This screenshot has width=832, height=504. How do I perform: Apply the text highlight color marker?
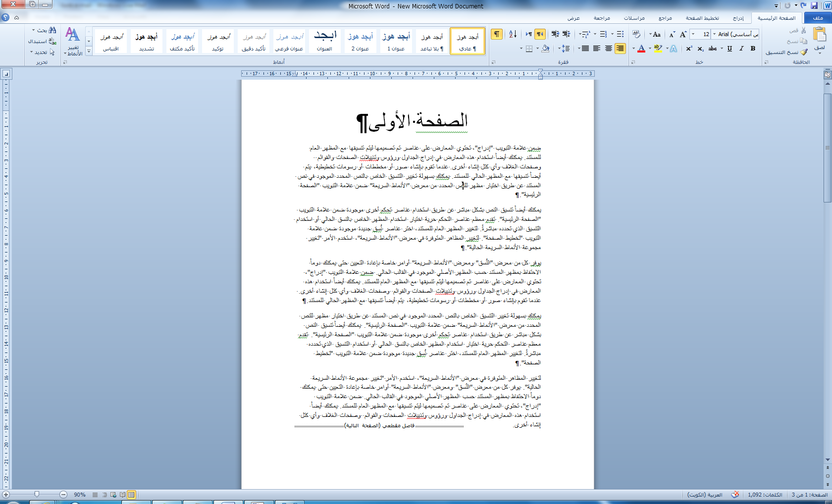point(658,49)
